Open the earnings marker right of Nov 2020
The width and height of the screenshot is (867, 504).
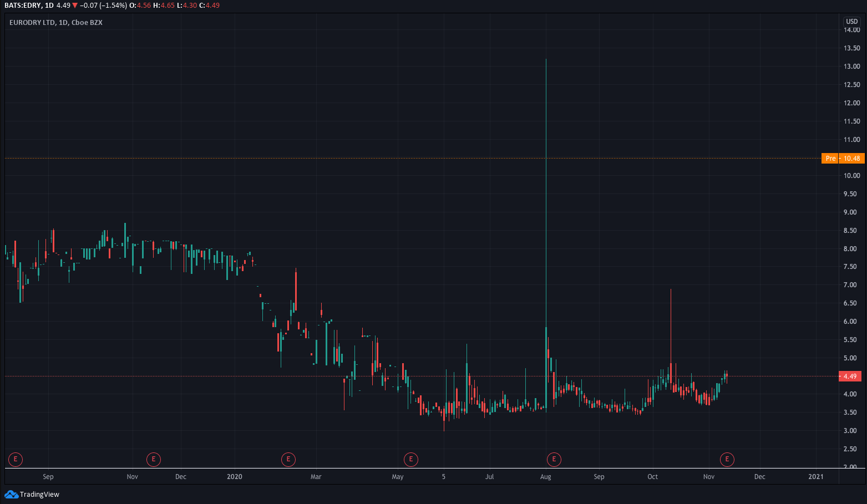click(727, 459)
